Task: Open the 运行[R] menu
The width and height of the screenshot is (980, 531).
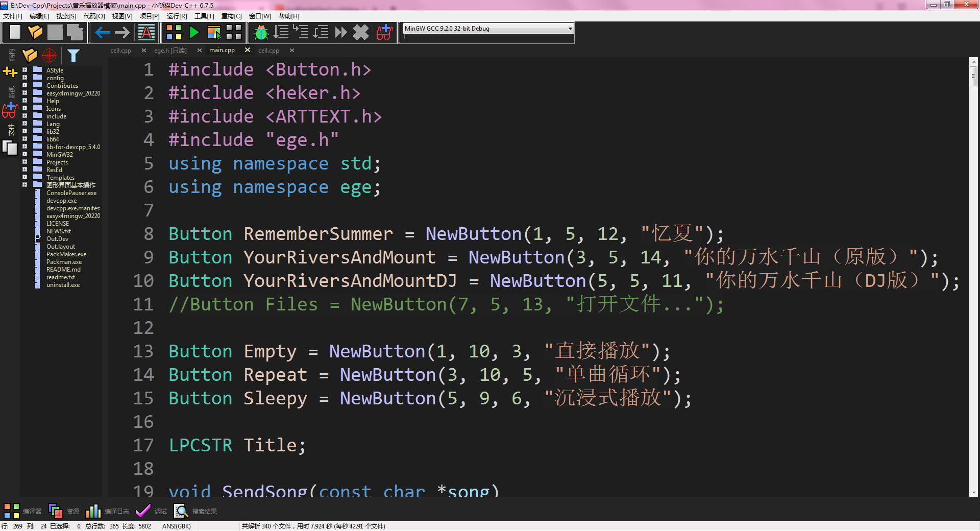Action: click(x=176, y=16)
